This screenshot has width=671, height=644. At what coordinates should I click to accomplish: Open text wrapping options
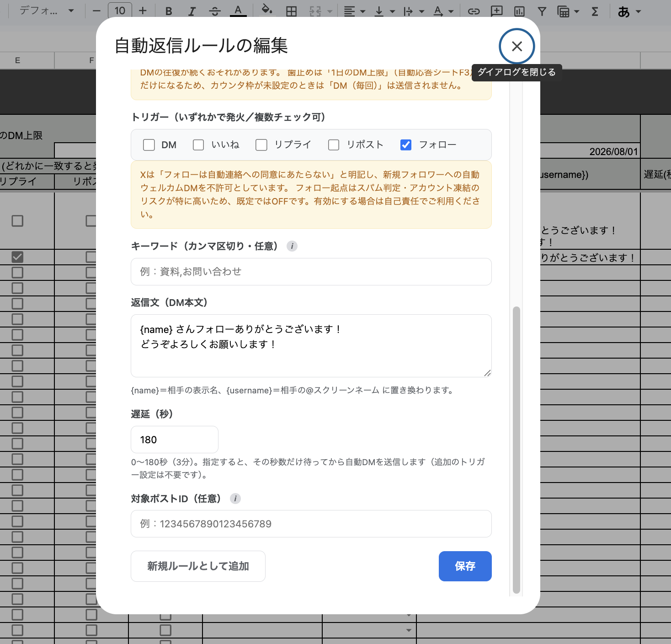pos(414,11)
